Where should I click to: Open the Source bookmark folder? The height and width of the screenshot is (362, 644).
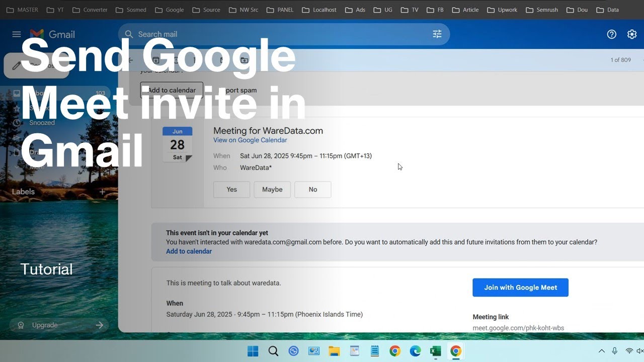point(206,10)
